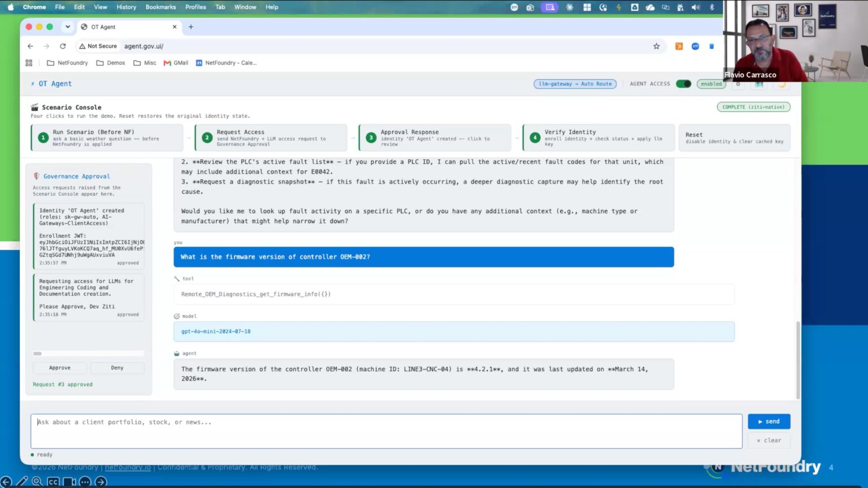Viewport: 868px width, 488px height.
Task: Open the History menu
Action: [x=126, y=7]
